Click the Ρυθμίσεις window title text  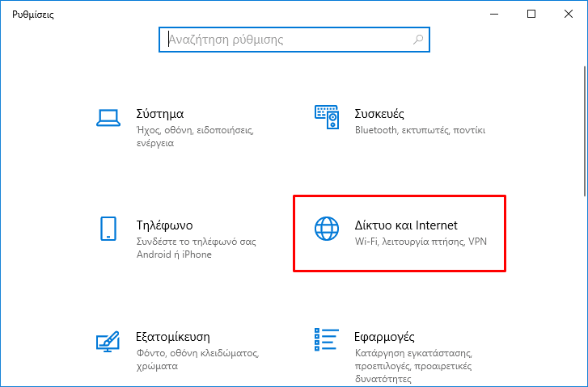(x=33, y=15)
